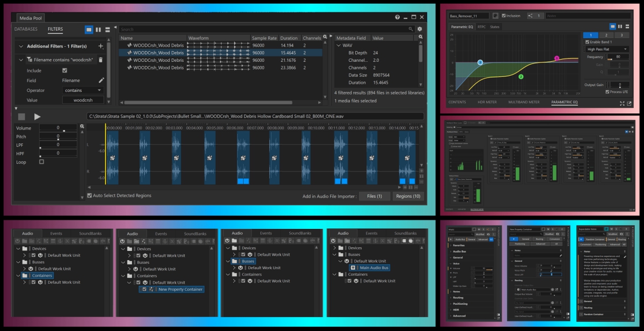
Task: Select EQ band 3 button
Action: 621,35
